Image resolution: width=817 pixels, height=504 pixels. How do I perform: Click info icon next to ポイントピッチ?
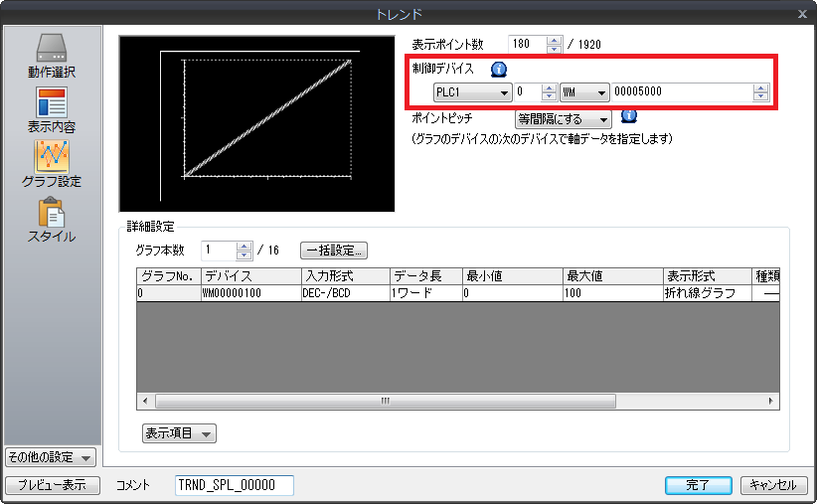[628, 116]
